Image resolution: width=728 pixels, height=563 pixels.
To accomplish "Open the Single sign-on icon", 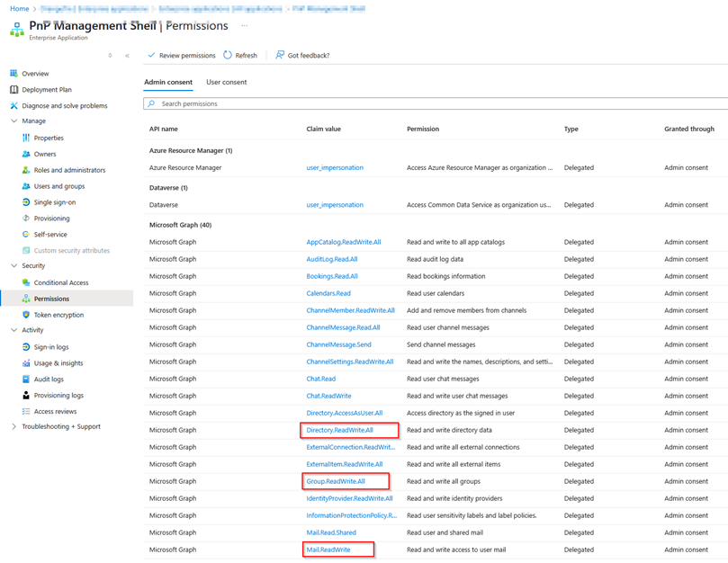I will point(26,202).
